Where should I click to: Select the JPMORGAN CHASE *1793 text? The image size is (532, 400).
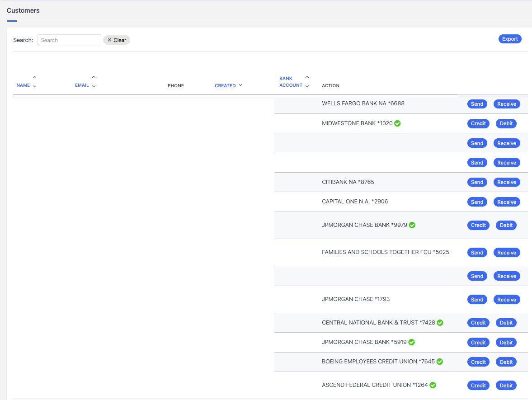(x=356, y=299)
